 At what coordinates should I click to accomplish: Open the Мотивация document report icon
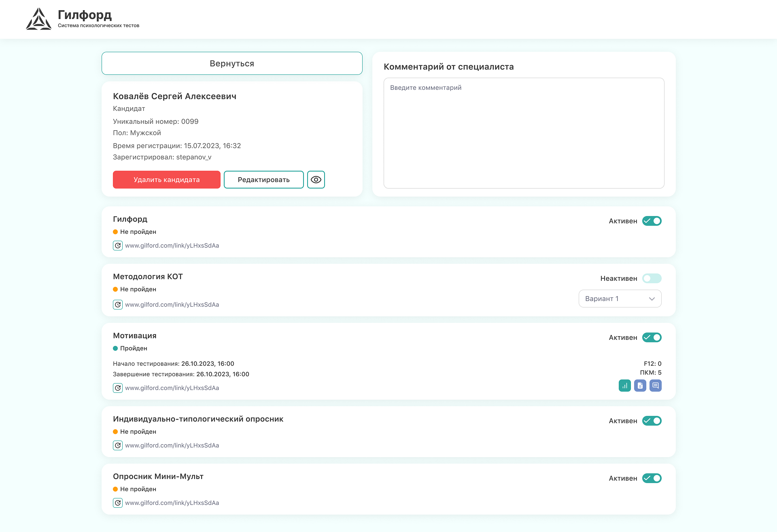[640, 386]
